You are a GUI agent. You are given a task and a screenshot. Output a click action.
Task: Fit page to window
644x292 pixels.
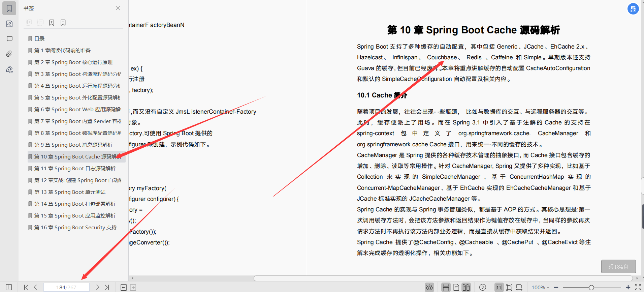pyautogui.click(x=509, y=287)
